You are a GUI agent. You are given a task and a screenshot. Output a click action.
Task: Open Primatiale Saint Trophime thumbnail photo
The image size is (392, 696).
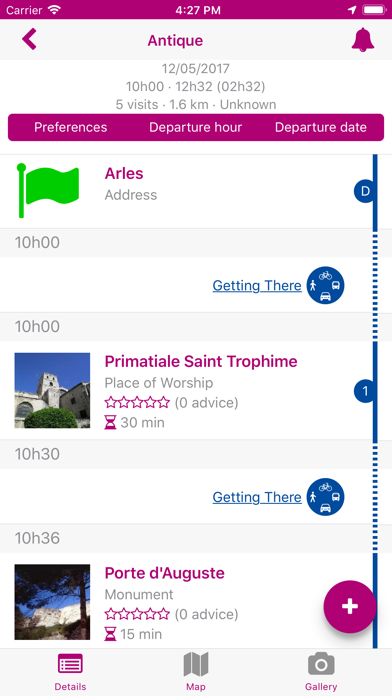(x=52, y=391)
